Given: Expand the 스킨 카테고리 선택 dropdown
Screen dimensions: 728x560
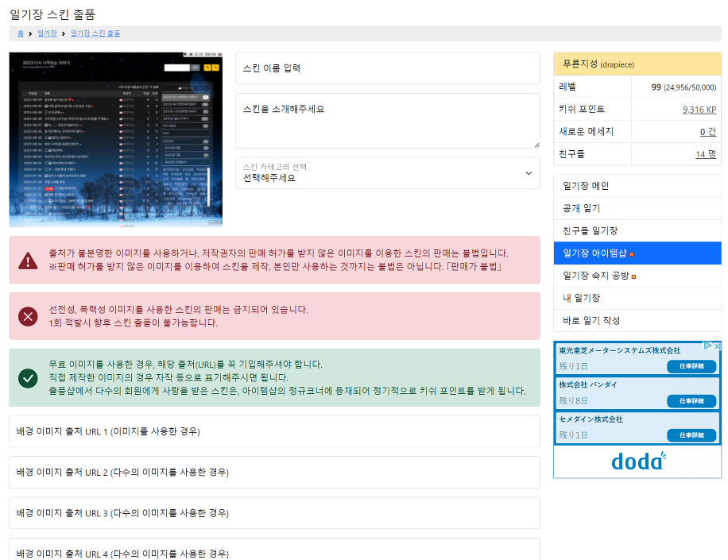Looking at the screenshot, I should tap(387, 173).
